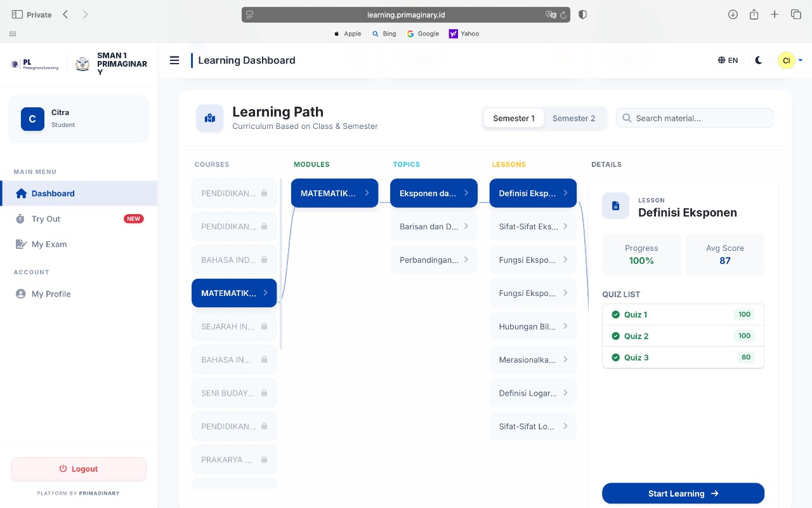The image size is (812, 508).
Task: Click the Progress 100% card
Action: pos(641,254)
